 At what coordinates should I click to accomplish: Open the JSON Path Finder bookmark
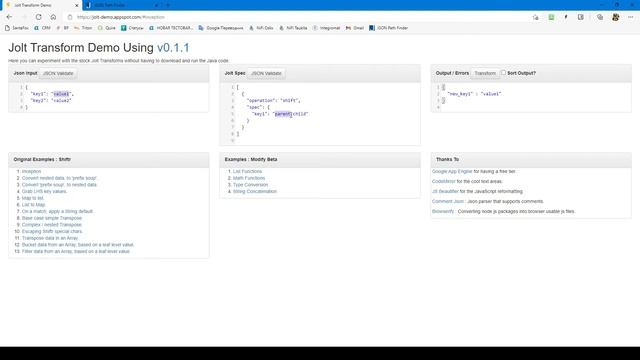(389, 28)
